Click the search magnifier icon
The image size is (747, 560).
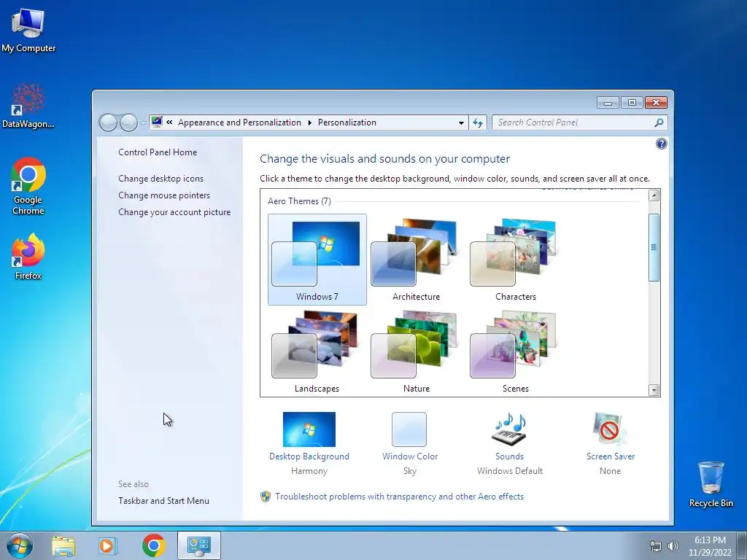pos(659,122)
